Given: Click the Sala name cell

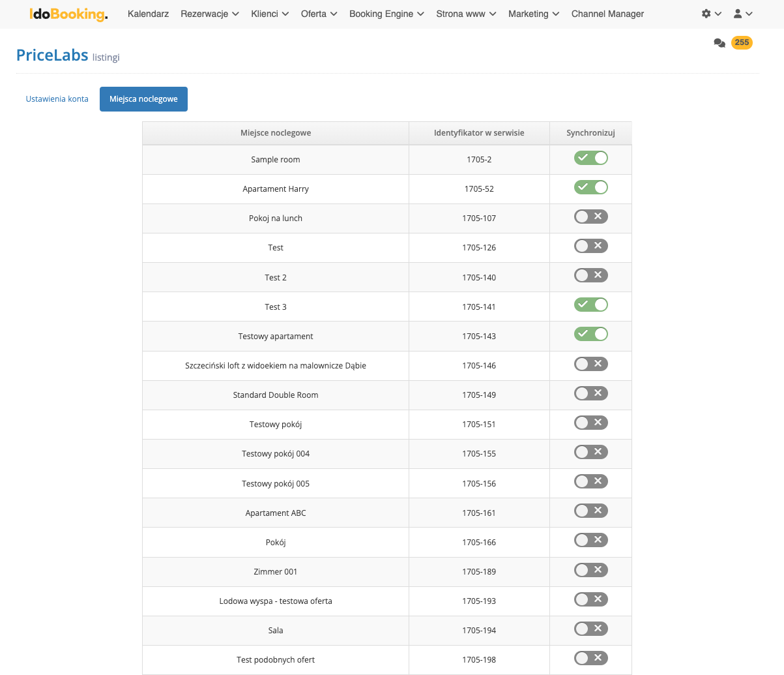Looking at the screenshot, I should (276, 631).
